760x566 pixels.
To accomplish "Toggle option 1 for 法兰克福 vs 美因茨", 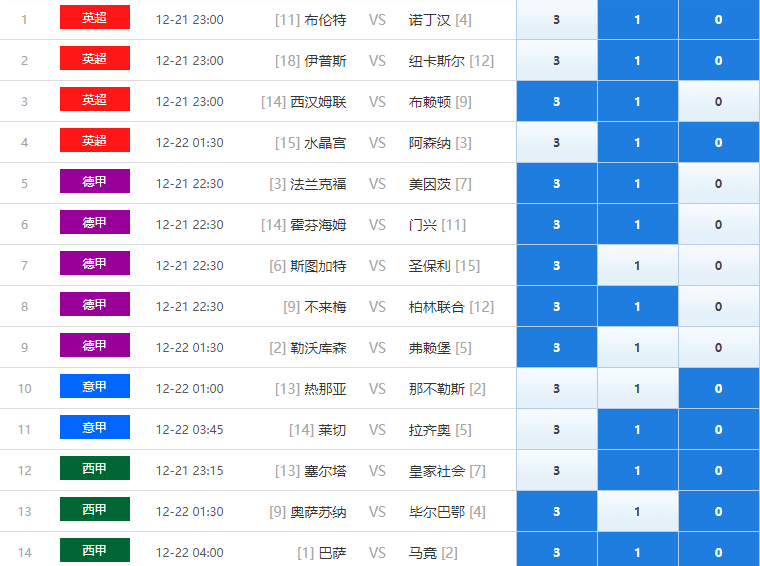I will click(638, 183).
